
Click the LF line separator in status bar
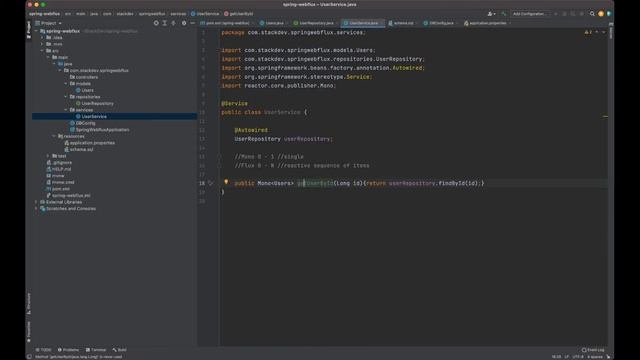567,357
